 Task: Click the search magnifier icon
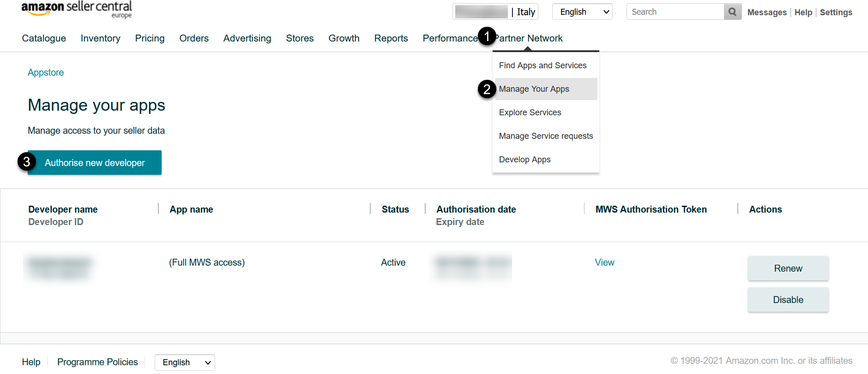pos(732,12)
